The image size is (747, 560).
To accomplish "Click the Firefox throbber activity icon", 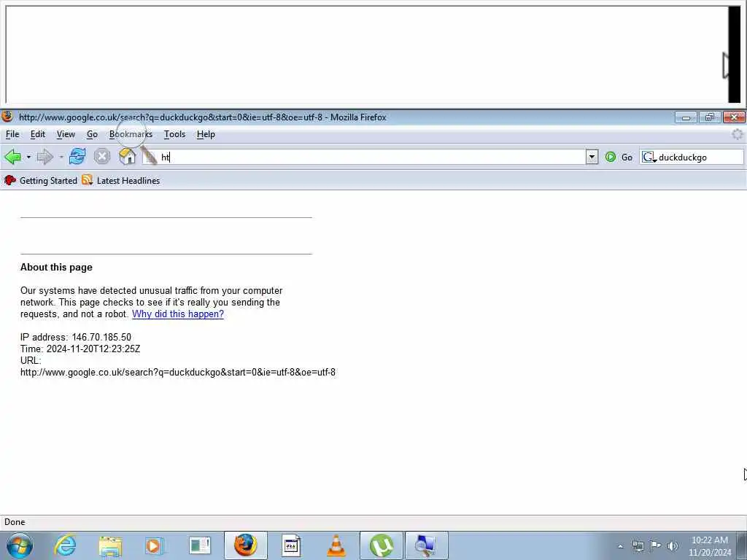I will point(737,134).
